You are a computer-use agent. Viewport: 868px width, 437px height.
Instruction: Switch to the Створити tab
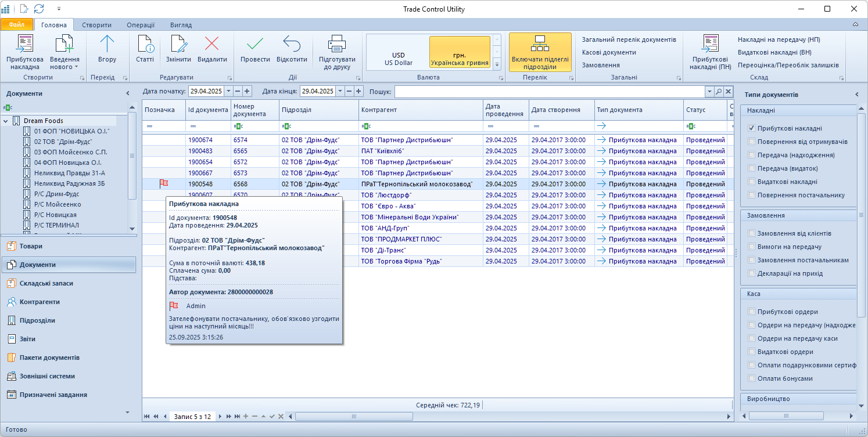96,25
